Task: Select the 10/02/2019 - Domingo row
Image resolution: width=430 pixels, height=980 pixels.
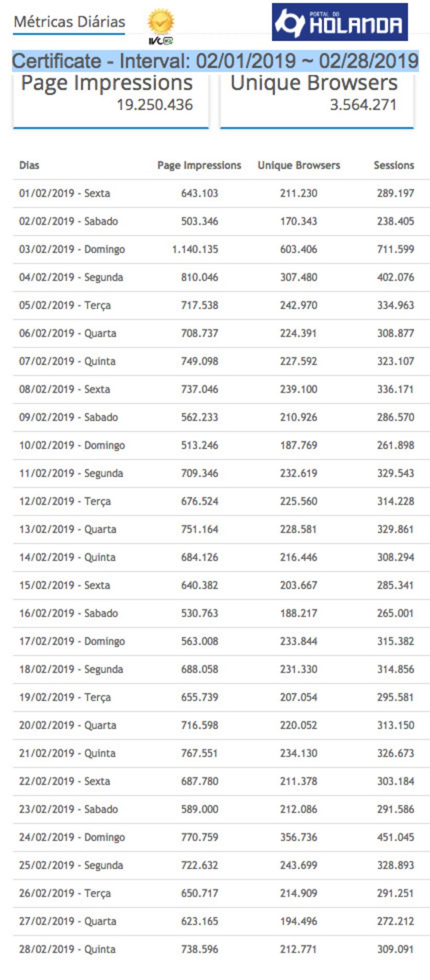Action: (72, 445)
